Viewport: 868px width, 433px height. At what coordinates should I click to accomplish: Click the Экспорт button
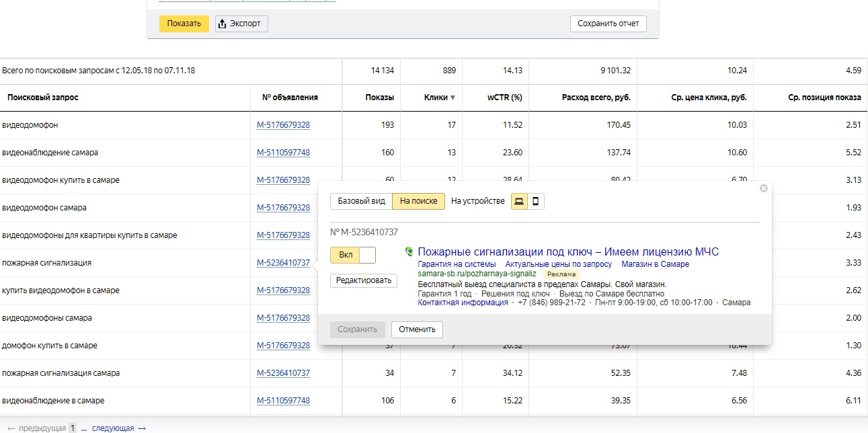pos(242,24)
